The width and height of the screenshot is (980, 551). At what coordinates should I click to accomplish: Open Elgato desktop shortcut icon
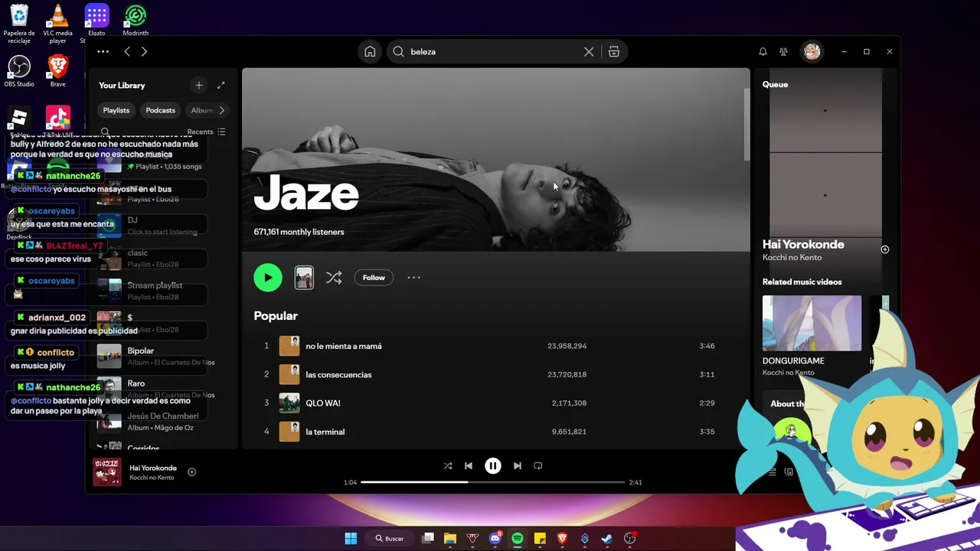[96, 20]
